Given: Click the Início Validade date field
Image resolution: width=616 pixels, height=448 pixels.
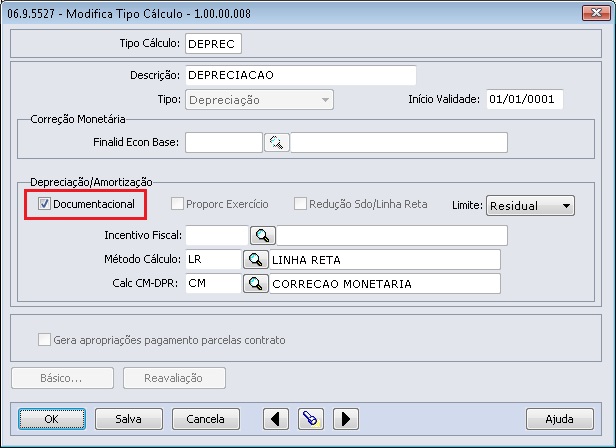Looking at the screenshot, I should pos(525,99).
